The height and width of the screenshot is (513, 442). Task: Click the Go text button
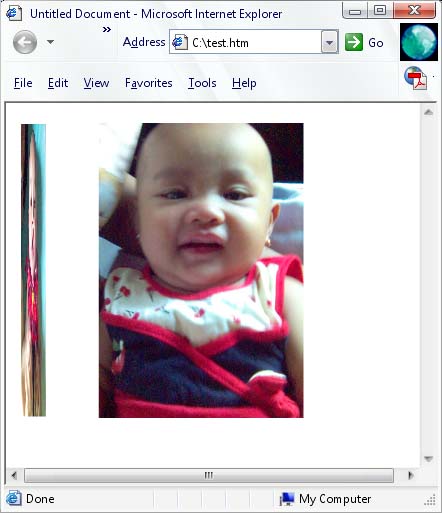pyautogui.click(x=376, y=43)
